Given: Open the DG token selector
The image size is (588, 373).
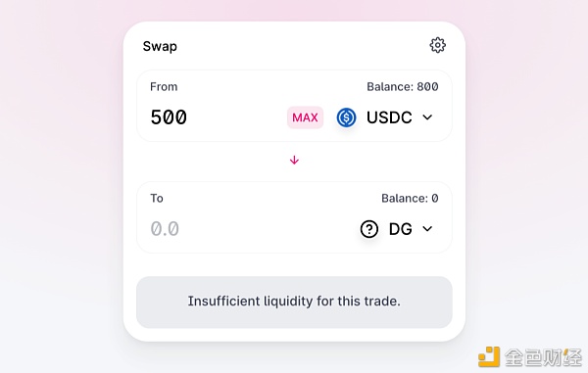Looking at the screenshot, I should [397, 229].
